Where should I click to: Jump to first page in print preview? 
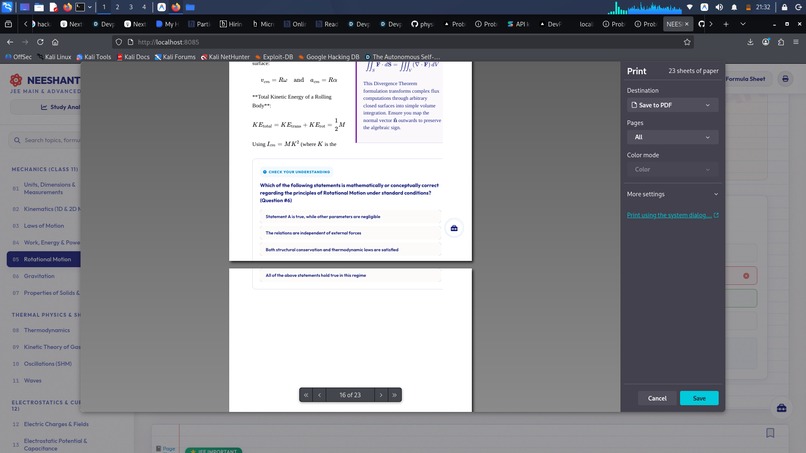pyautogui.click(x=306, y=395)
